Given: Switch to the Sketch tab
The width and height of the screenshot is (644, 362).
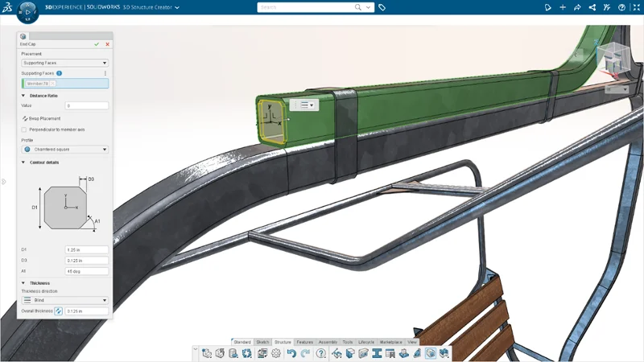Looking at the screenshot, I should pos(262,342).
